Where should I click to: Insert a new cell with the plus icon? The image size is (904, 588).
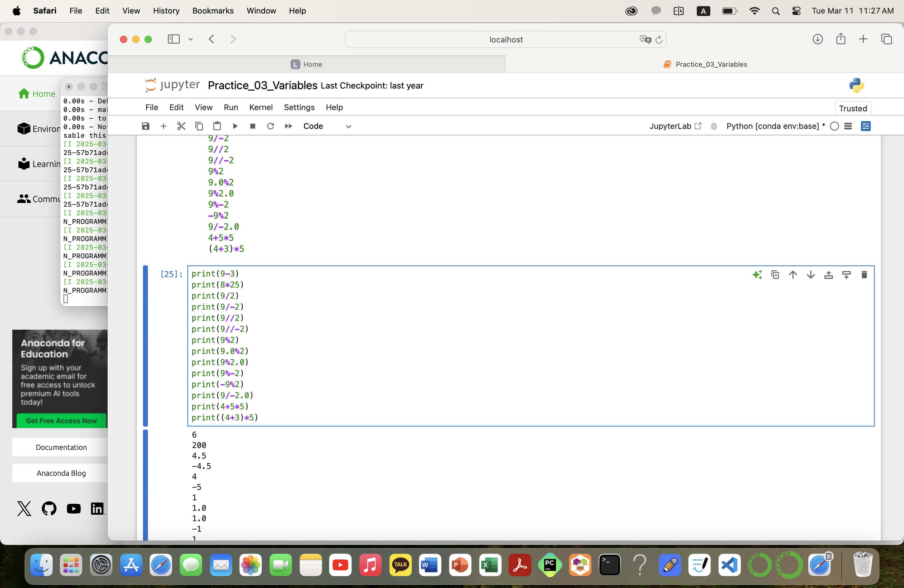(163, 126)
